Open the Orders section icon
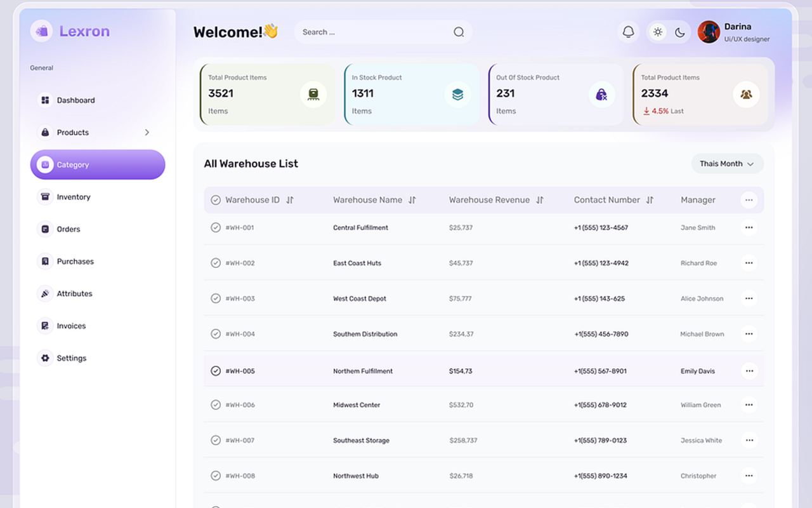812x508 pixels. 45,229
